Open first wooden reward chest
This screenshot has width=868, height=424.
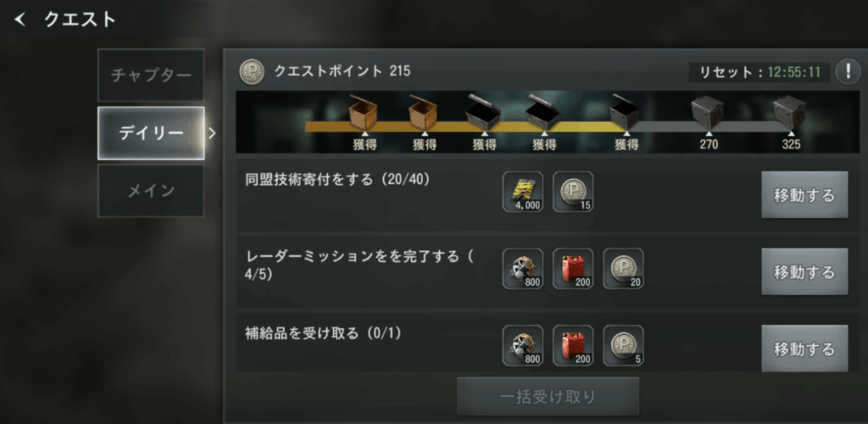363,113
